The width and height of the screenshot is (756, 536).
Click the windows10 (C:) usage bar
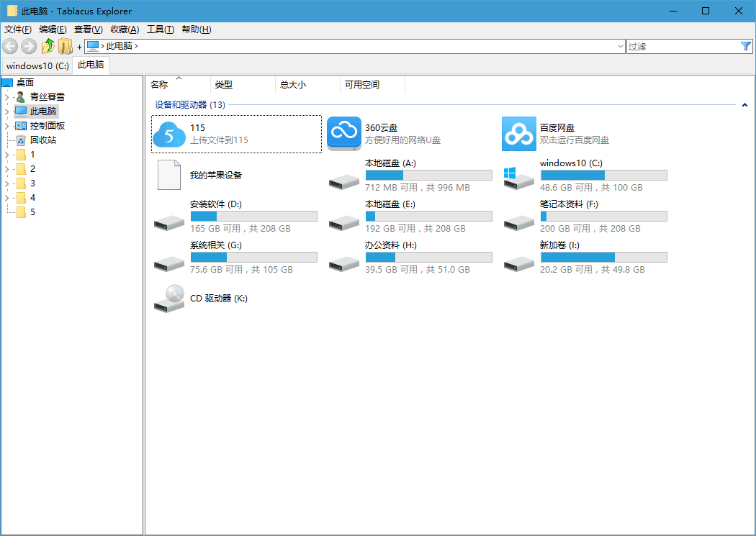point(603,176)
